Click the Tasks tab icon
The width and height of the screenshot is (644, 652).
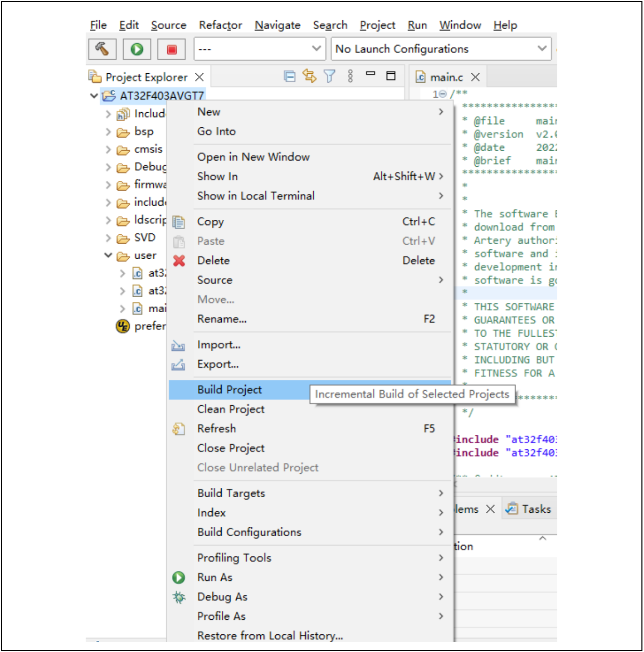pos(512,509)
